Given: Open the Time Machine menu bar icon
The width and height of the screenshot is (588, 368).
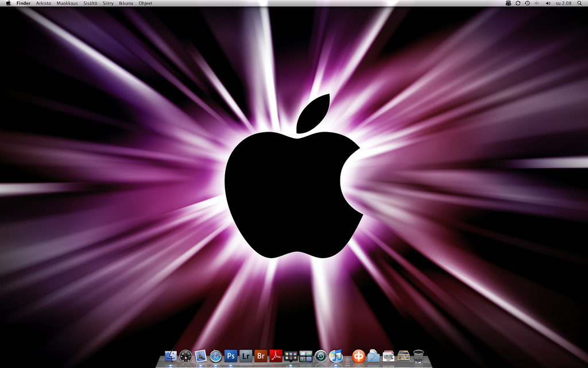Looking at the screenshot, I should pos(527,3).
